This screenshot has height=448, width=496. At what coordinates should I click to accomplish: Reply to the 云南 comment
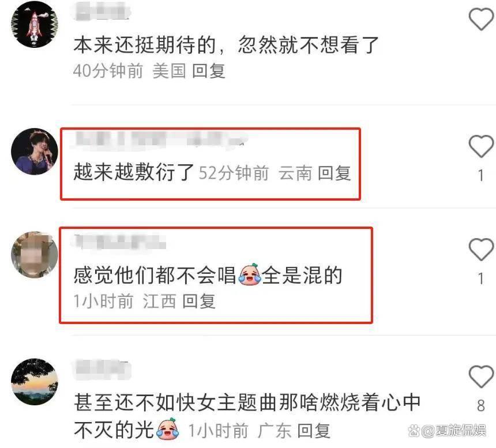335,173
